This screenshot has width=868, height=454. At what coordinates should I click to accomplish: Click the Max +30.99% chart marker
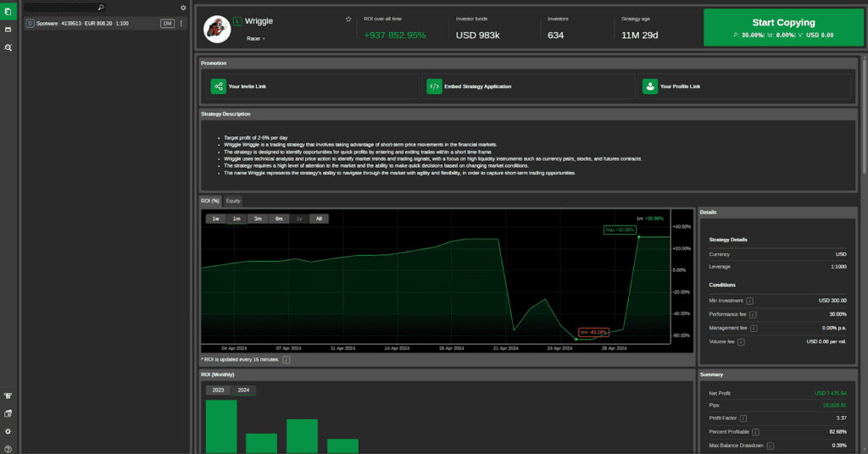tap(620, 230)
